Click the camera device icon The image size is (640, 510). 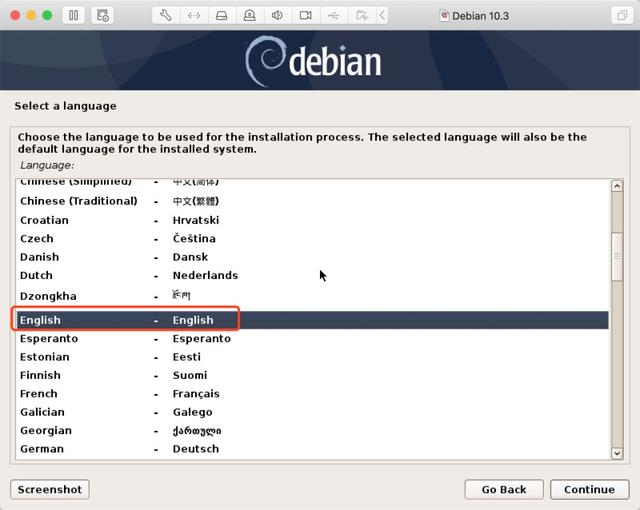click(x=305, y=16)
